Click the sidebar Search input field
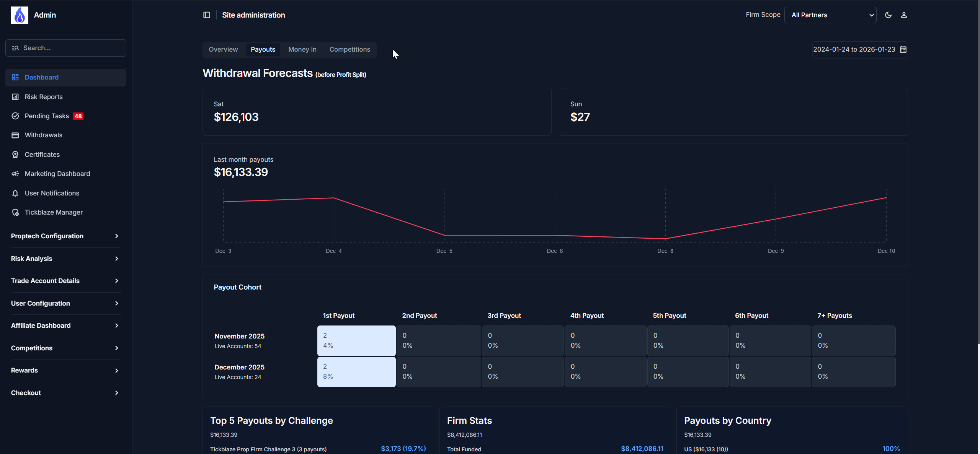This screenshot has height=454, width=980. click(x=71, y=48)
